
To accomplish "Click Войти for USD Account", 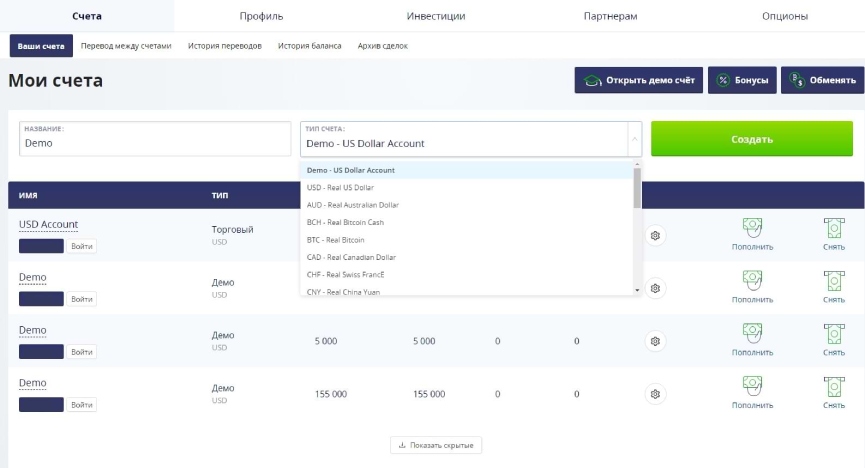I will tap(82, 246).
